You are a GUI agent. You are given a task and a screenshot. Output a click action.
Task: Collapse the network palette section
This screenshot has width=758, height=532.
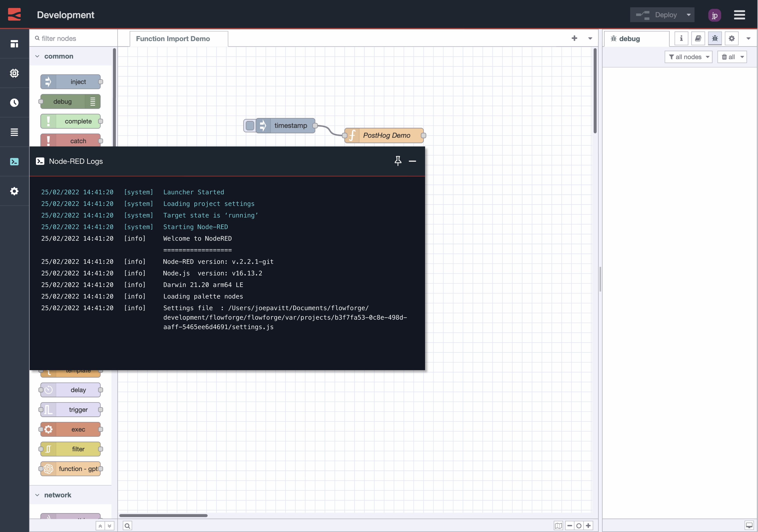click(x=38, y=495)
